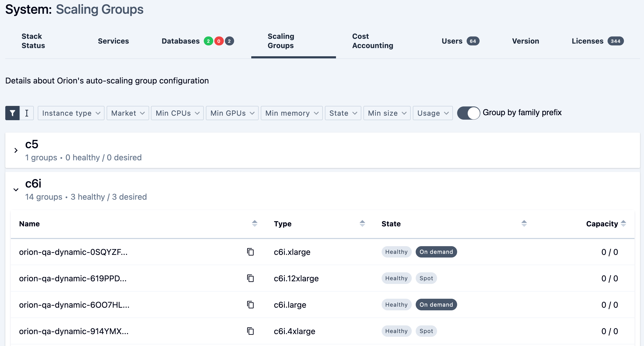Click the c6i.large type cell

pos(290,305)
